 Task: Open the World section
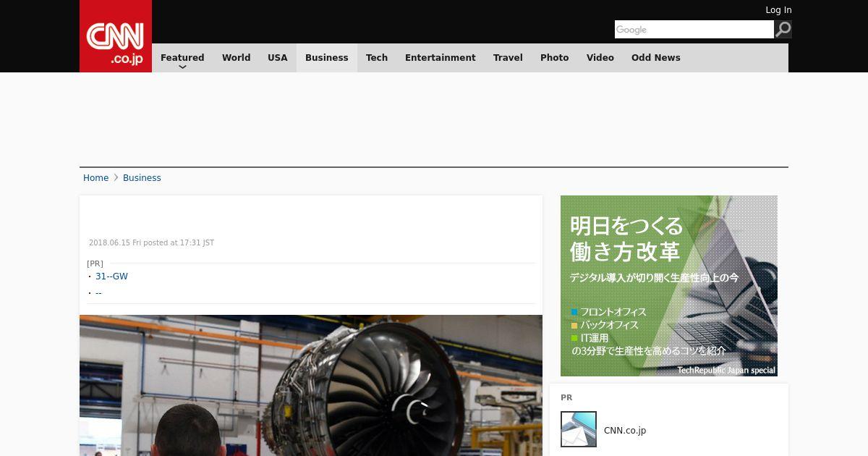coord(237,58)
